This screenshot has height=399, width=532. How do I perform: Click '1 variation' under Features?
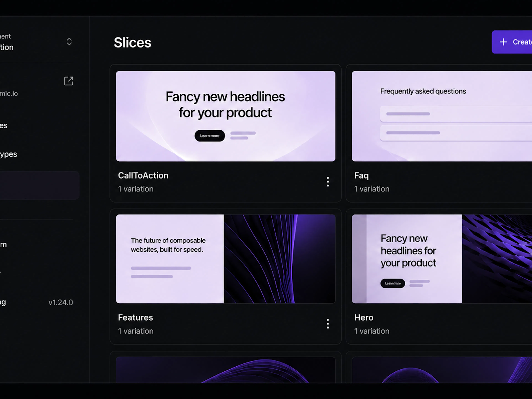click(x=136, y=331)
